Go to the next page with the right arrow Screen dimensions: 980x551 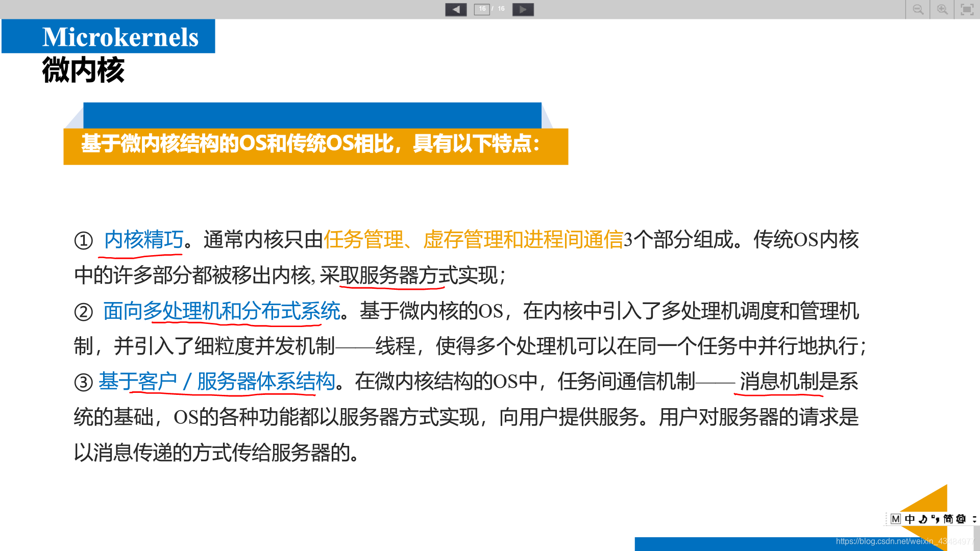[523, 9]
